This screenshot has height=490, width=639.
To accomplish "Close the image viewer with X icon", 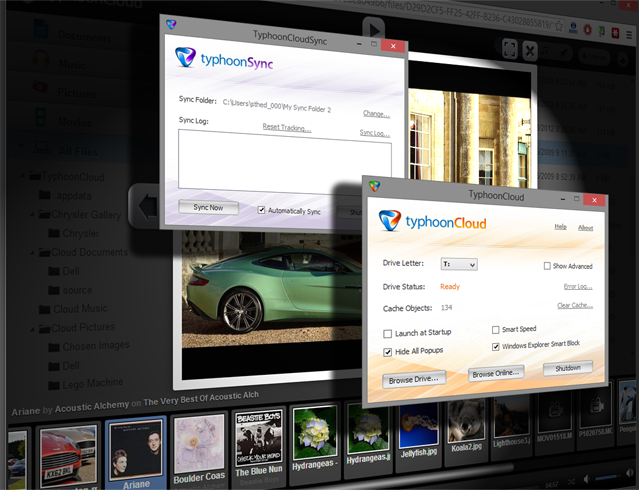I will coord(530,51).
